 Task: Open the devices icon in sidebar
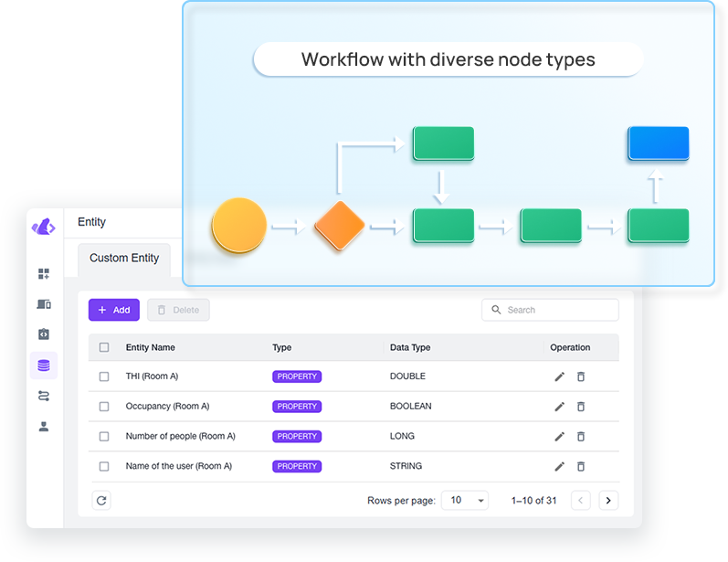[44, 304]
